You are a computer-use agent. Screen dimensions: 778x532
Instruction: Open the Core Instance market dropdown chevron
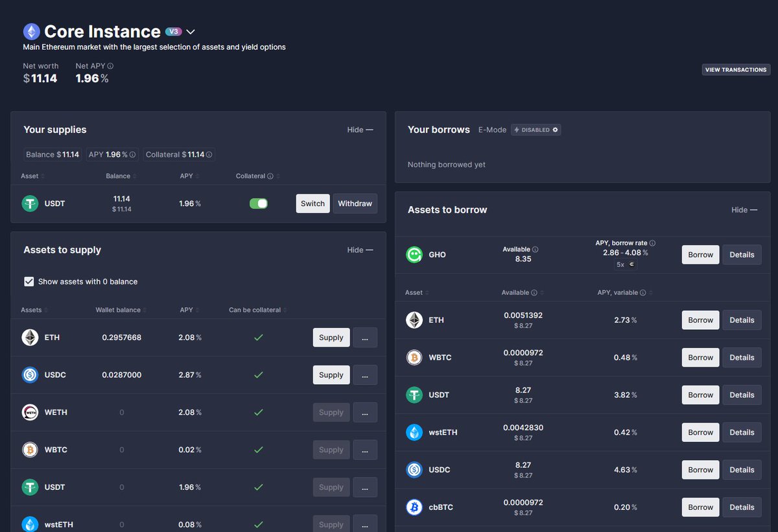[191, 32]
